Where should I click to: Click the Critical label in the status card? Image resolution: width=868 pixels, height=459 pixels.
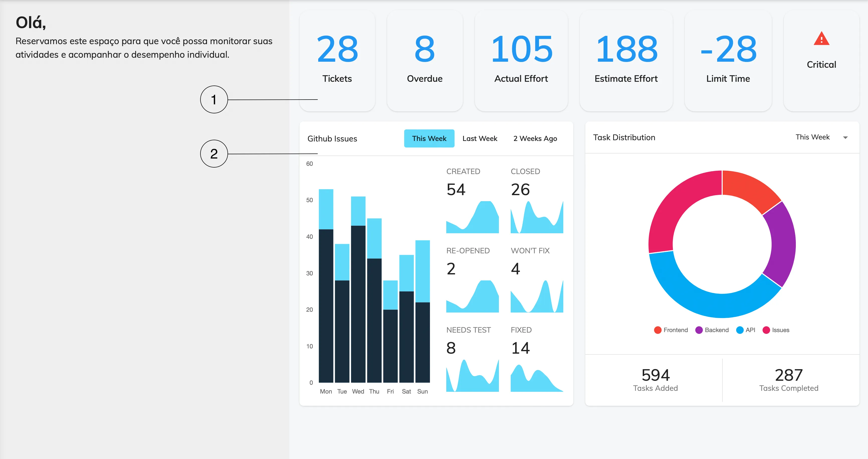(821, 64)
